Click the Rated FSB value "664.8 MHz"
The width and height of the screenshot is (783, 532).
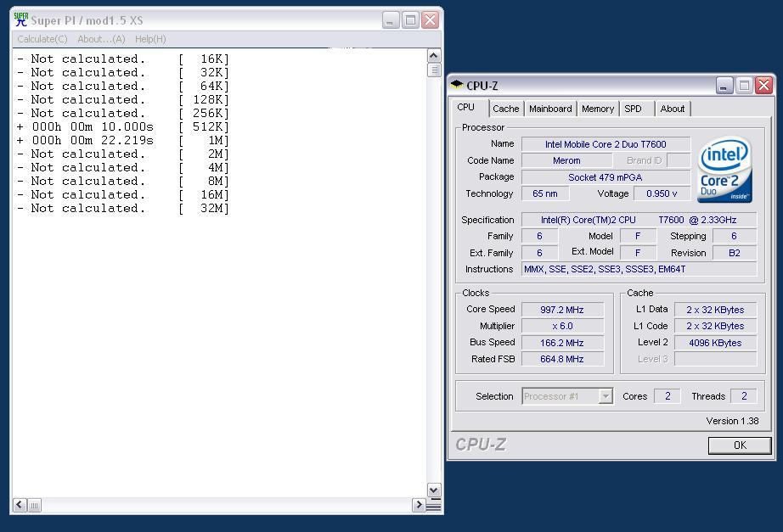point(562,359)
